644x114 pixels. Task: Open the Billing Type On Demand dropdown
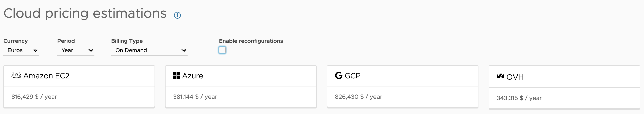tap(149, 50)
